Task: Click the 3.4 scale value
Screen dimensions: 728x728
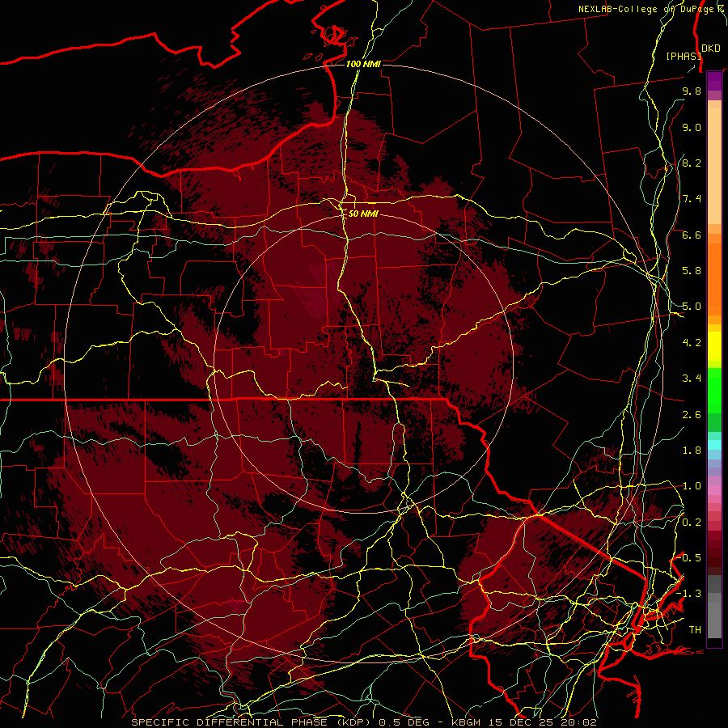Action: pos(692,379)
